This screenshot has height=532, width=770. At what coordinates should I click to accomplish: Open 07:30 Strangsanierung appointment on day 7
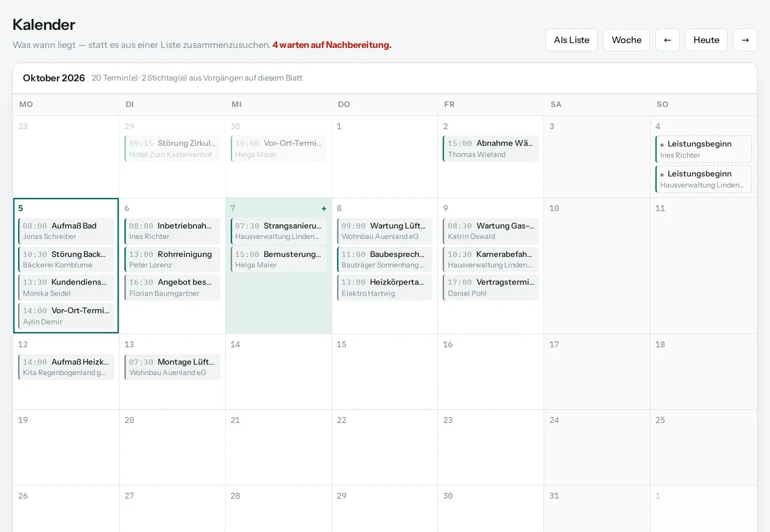click(279, 231)
